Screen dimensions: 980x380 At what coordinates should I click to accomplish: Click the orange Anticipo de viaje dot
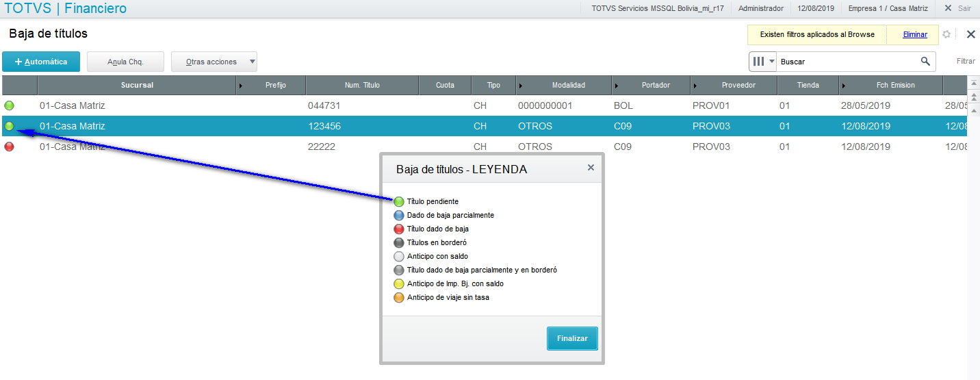399,298
